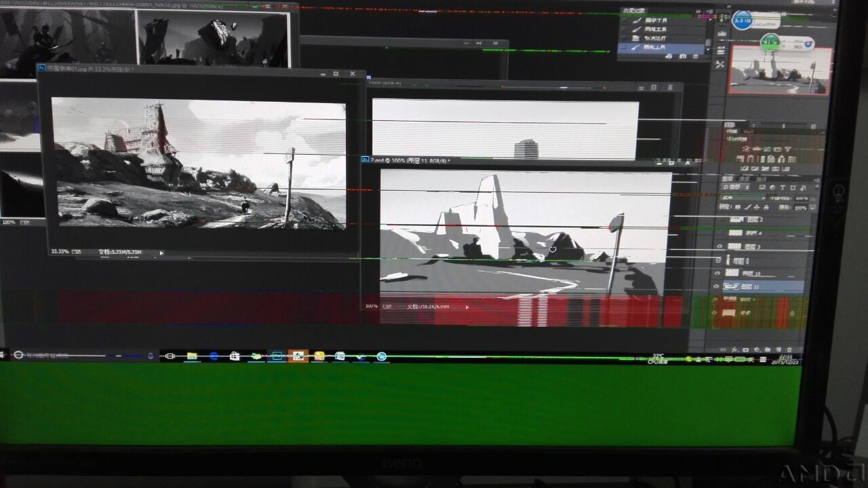The width and height of the screenshot is (868, 488).
Task: Select layer 图层 11 in Layers panel
Action: 763,286
